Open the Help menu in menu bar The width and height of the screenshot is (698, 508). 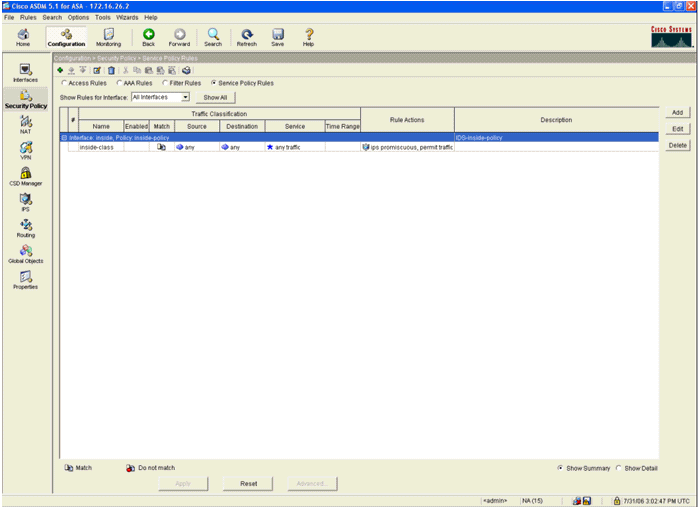click(151, 17)
